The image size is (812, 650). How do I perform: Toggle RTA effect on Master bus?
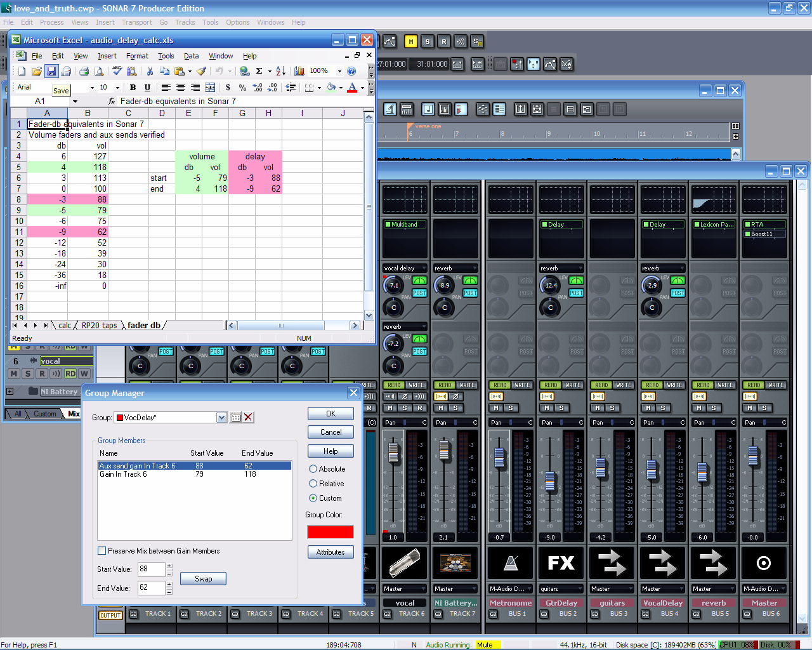[x=747, y=225]
